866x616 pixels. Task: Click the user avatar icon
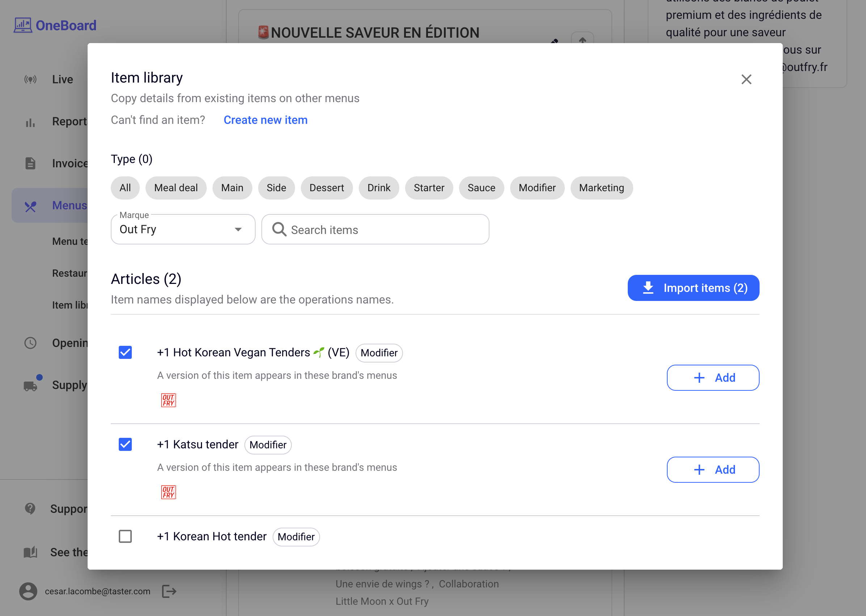(x=28, y=591)
